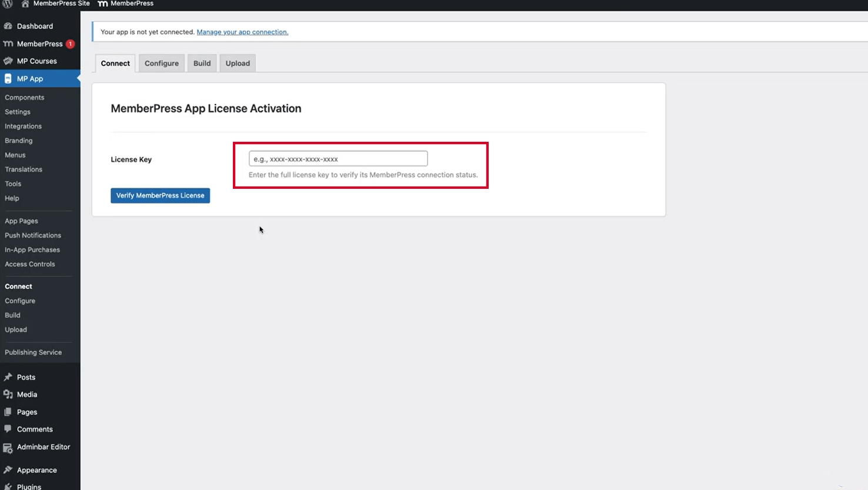This screenshot has width=868, height=490.
Task: Click the Pages icon in sidebar
Action: pyautogui.click(x=8, y=412)
